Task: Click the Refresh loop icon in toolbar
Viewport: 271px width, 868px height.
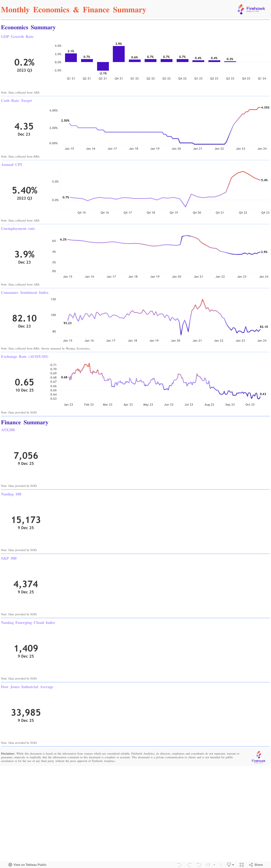Action: coord(208,865)
